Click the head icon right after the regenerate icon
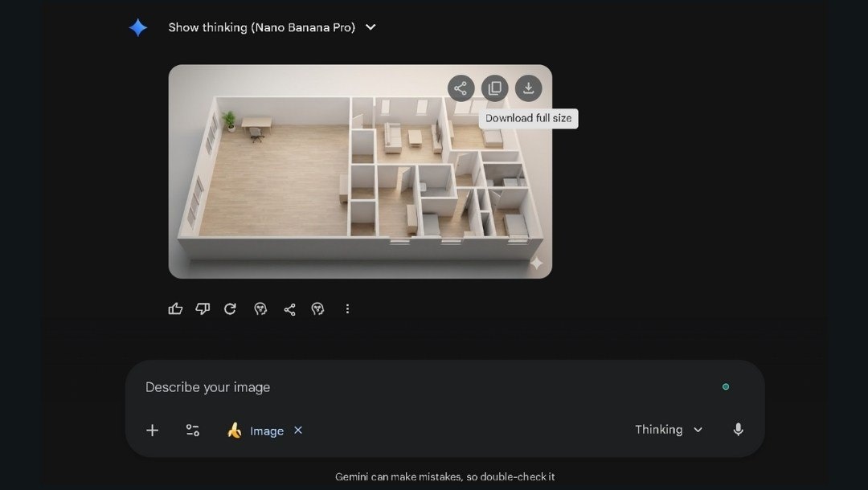 click(x=260, y=308)
